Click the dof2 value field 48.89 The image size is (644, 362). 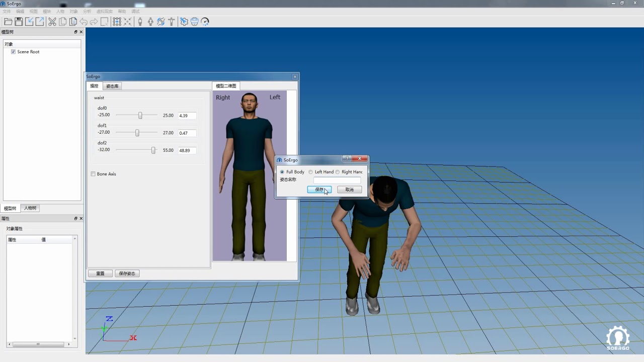pyautogui.click(x=187, y=150)
